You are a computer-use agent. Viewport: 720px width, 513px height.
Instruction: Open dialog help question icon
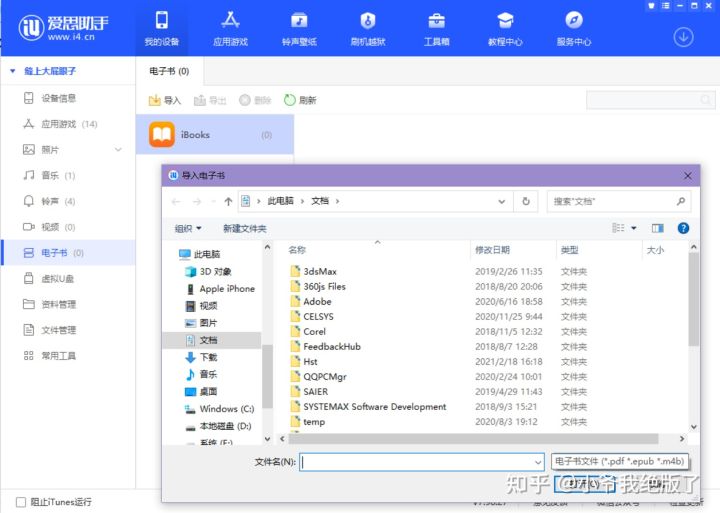click(x=683, y=228)
